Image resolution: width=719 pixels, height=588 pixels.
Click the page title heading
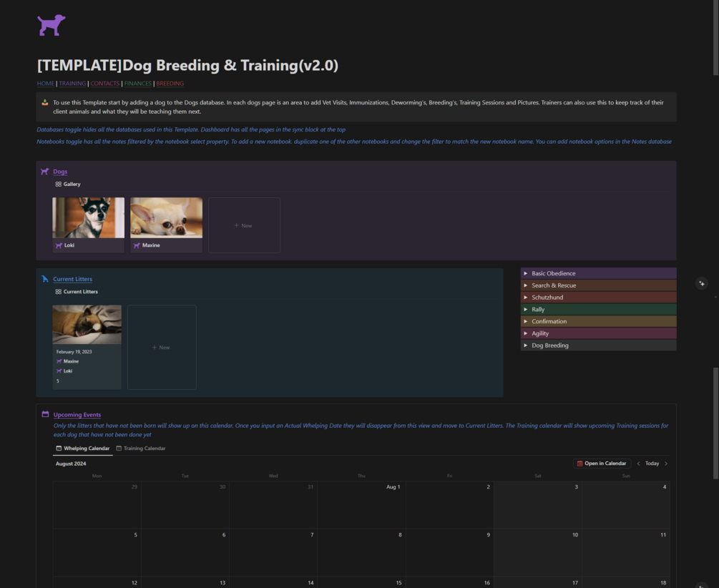(187, 65)
